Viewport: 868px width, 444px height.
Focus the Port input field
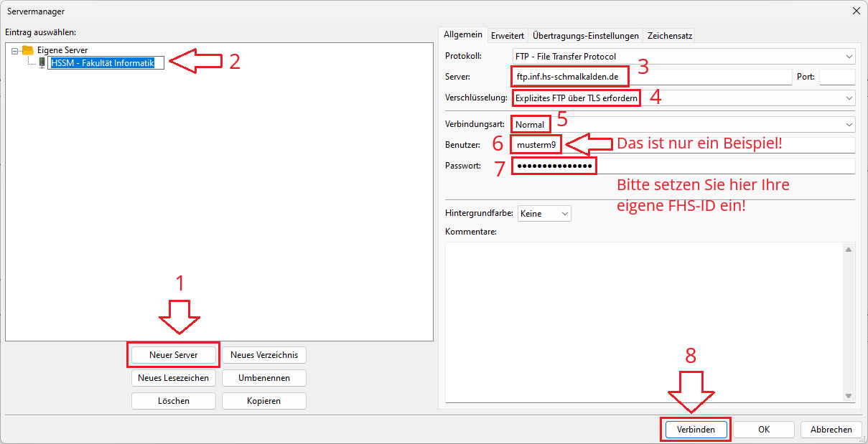pos(836,77)
